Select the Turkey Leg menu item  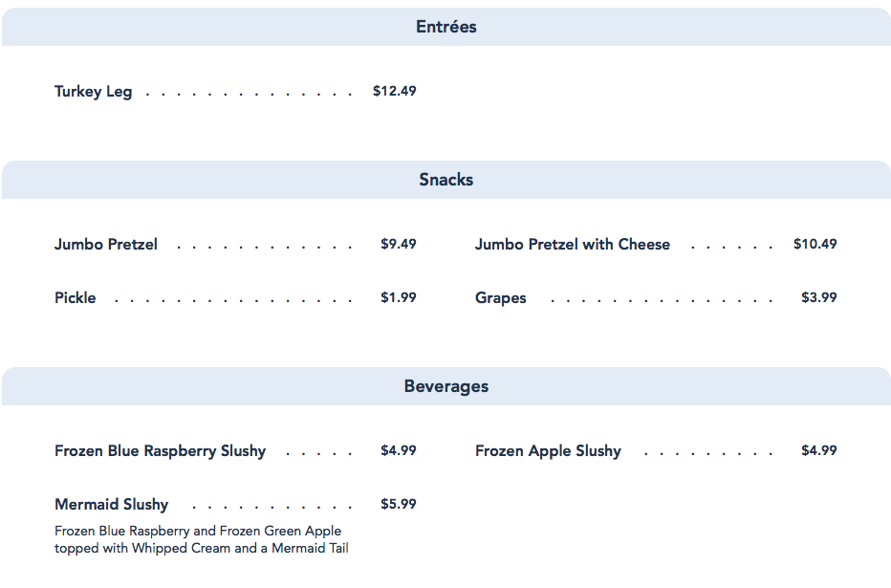(x=94, y=92)
